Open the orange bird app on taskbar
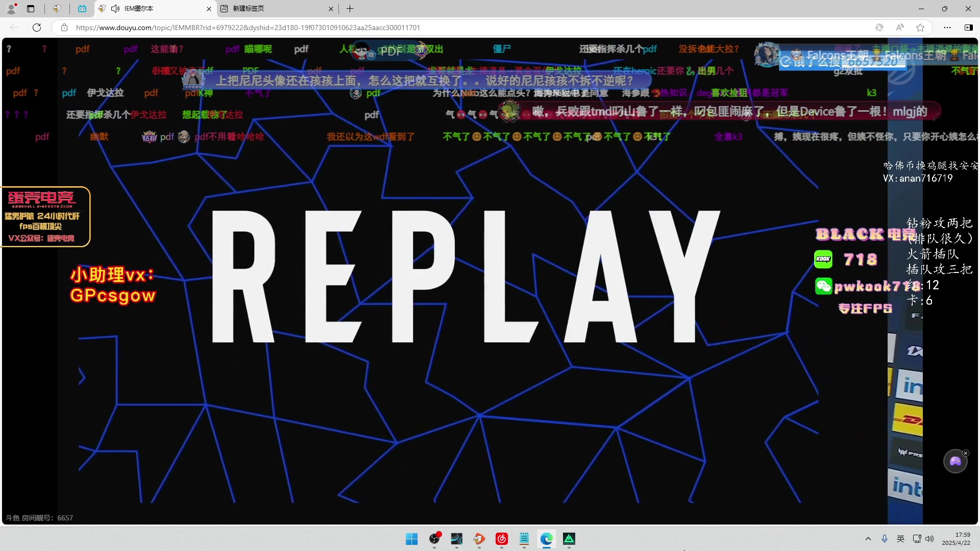 [479, 539]
